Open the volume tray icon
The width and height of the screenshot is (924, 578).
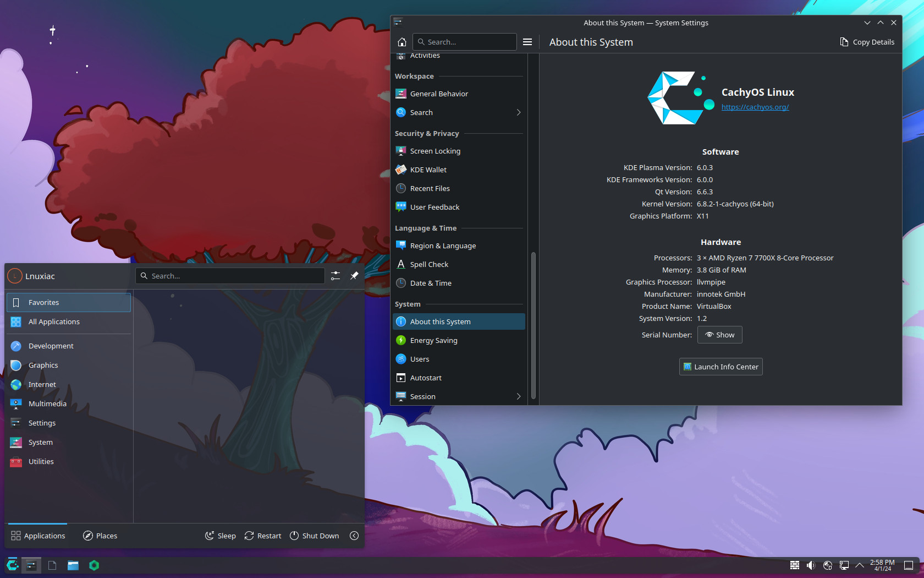[x=811, y=565]
